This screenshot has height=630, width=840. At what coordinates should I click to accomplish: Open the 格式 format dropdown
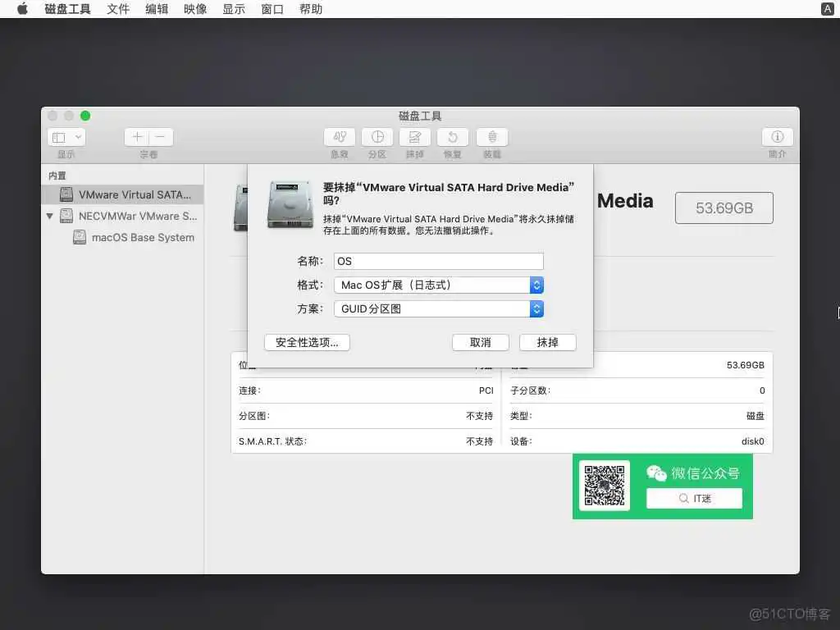point(438,285)
